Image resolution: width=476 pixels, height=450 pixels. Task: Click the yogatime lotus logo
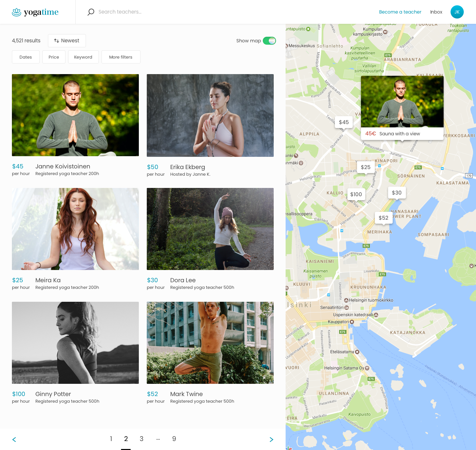(16, 12)
